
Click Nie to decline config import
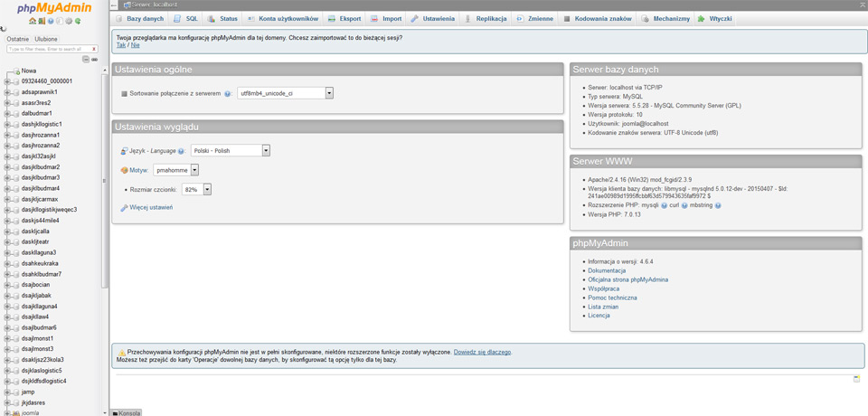click(135, 45)
